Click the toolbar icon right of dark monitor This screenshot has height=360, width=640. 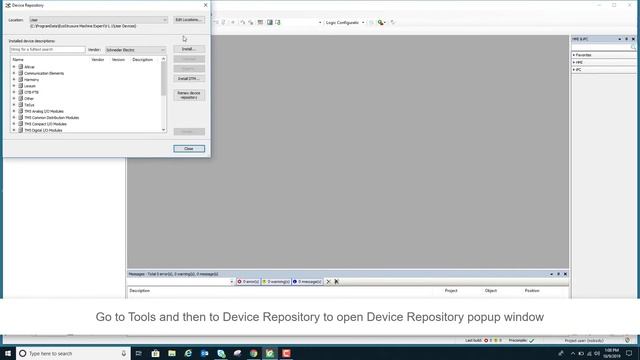pos(278,22)
